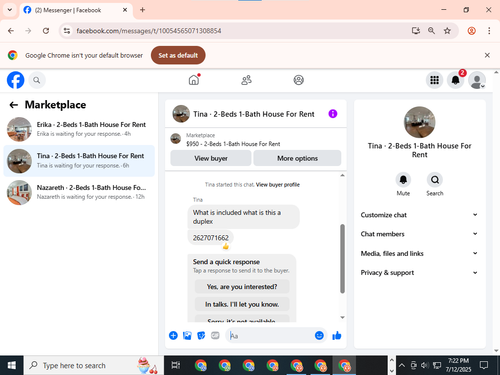The image size is (500, 375).
Task: Click the volume icon in system tray
Action: (425, 365)
